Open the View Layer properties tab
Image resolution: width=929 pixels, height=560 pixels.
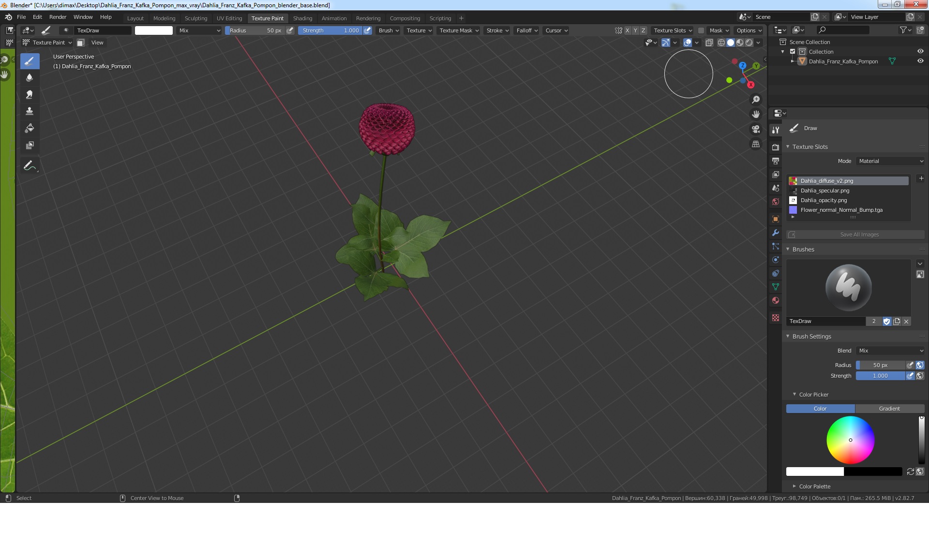click(x=776, y=174)
